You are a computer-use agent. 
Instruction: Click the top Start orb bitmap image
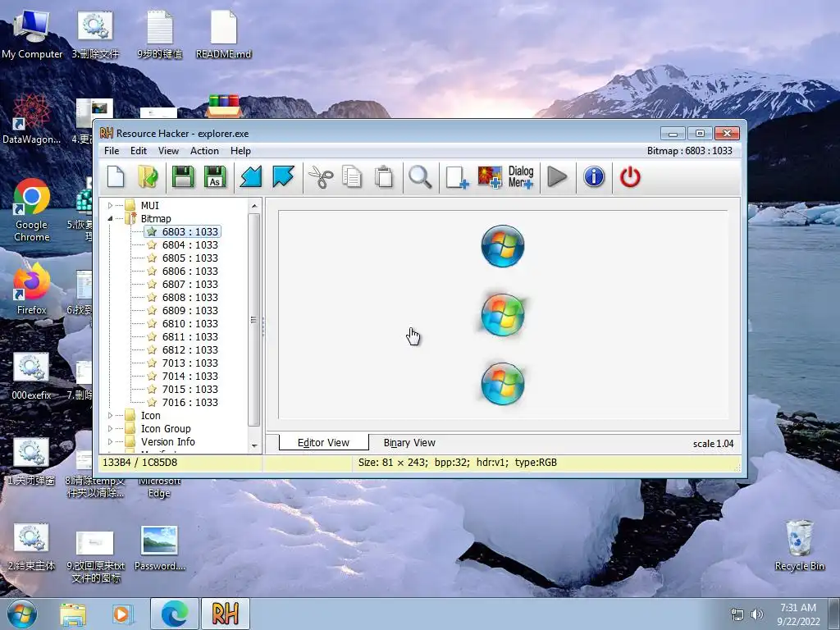(503, 246)
